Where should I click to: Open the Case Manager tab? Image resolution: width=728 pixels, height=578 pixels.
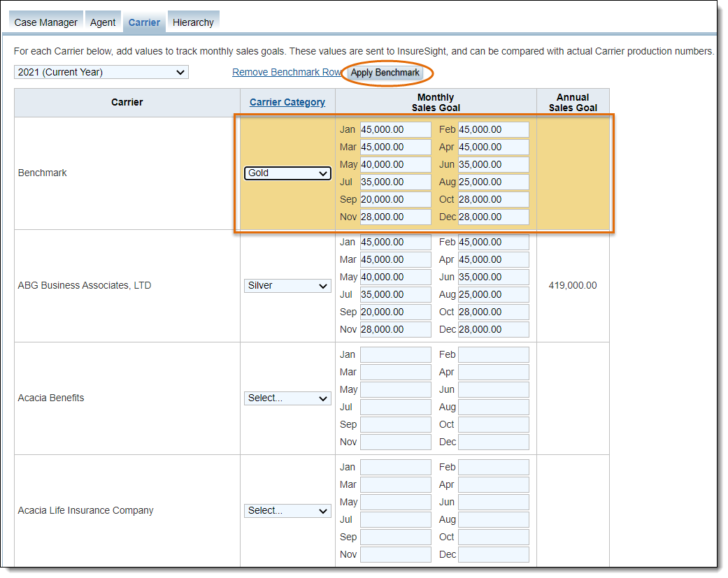point(46,22)
